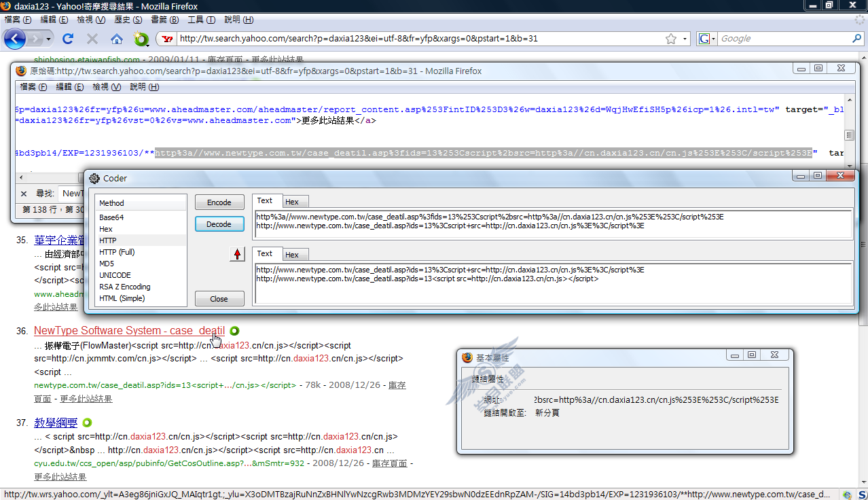Viewport: 868px width, 500px height.
Task: Click the 新分頁 value in 基本屬性 dialog
Action: coord(547,412)
